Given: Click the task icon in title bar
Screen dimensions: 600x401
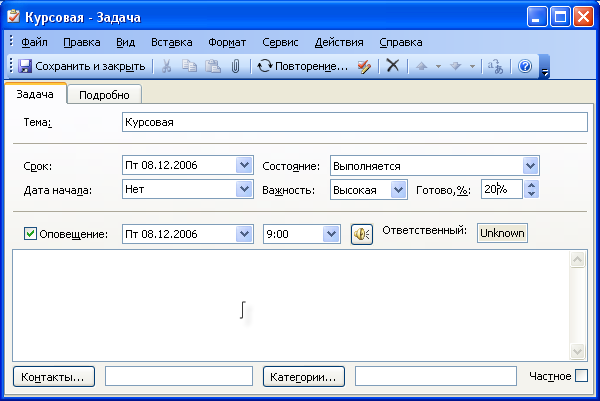Looking at the screenshot, I should [13, 17].
